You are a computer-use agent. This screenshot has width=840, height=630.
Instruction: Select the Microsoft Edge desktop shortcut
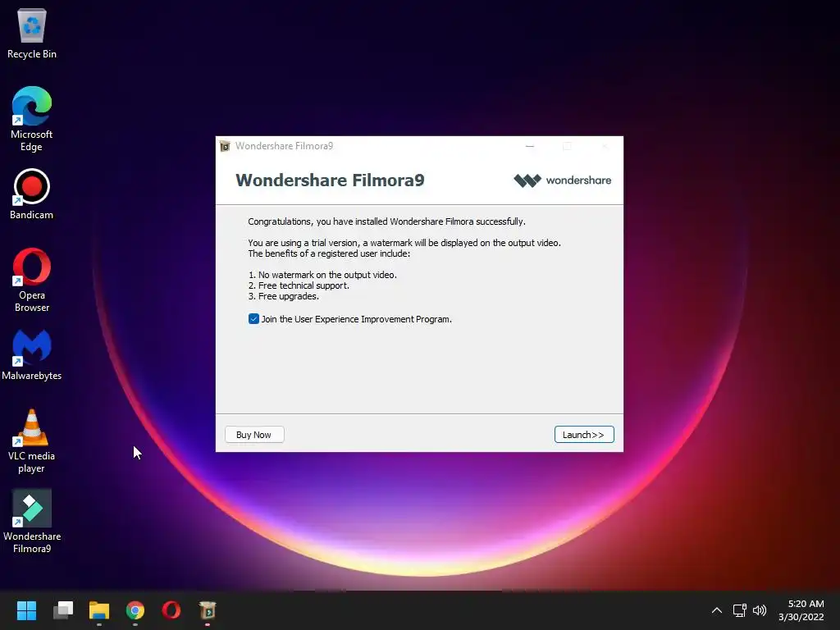[x=32, y=119]
